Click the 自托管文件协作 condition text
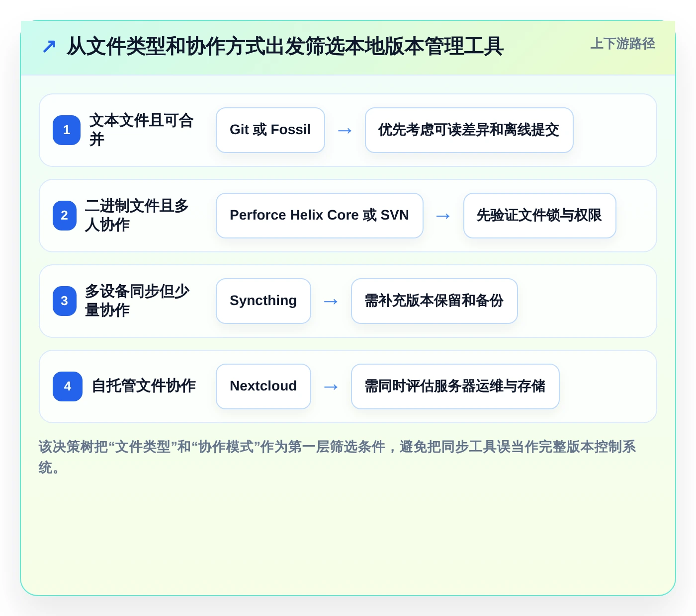The height and width of the screenshot is (616, 696). [x=144, y=386]
